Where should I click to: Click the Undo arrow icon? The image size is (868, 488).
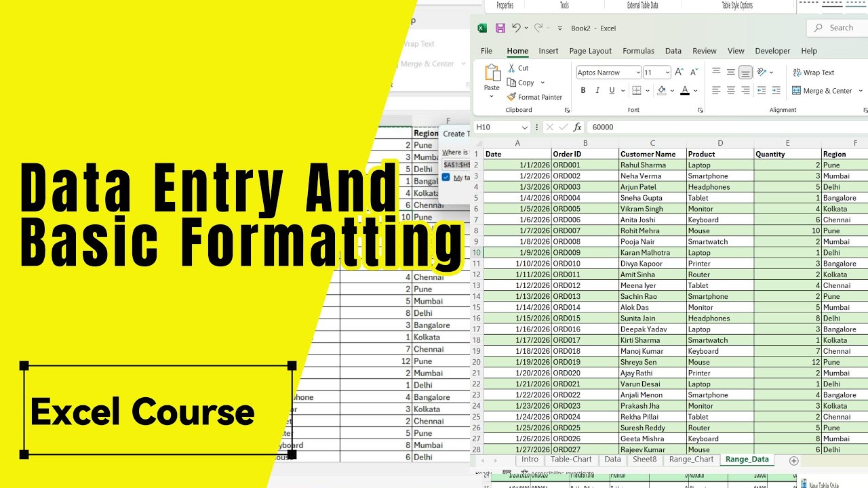517,28
